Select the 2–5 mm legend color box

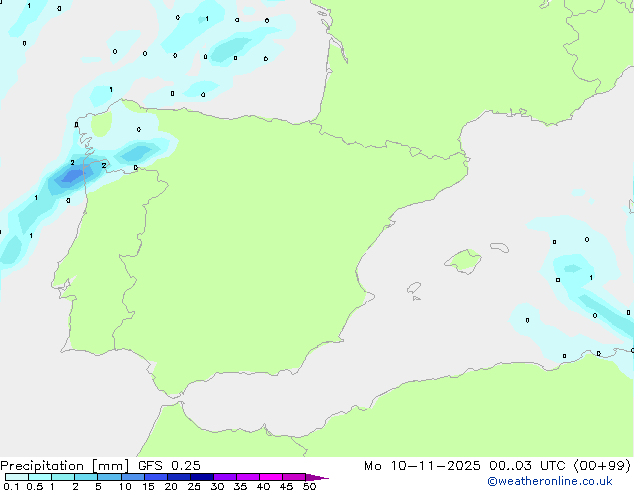point(86,477)
